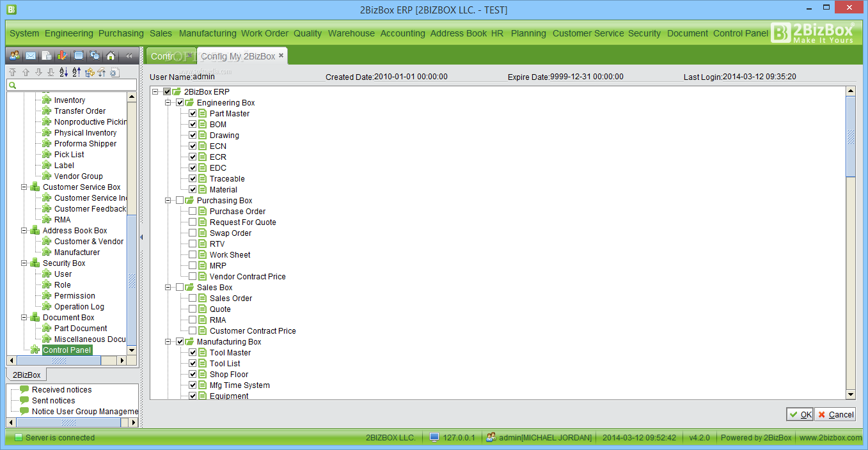Click the move-to-top arrow icon
The width and height of the screenshot is (868, 450).
click(x=12, y=72)
